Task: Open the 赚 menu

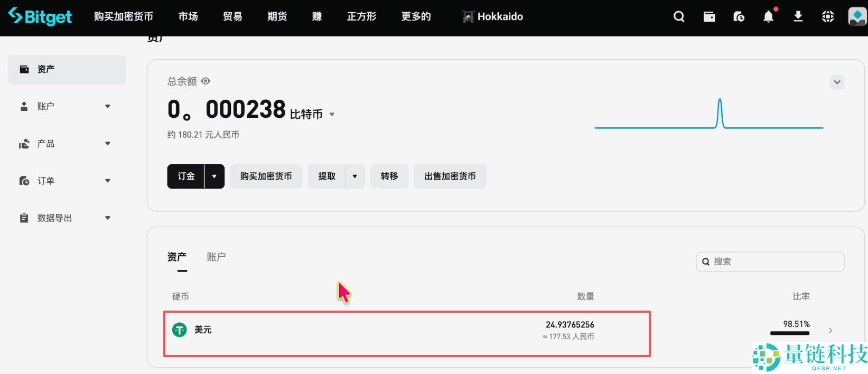Action: point(317,17)
